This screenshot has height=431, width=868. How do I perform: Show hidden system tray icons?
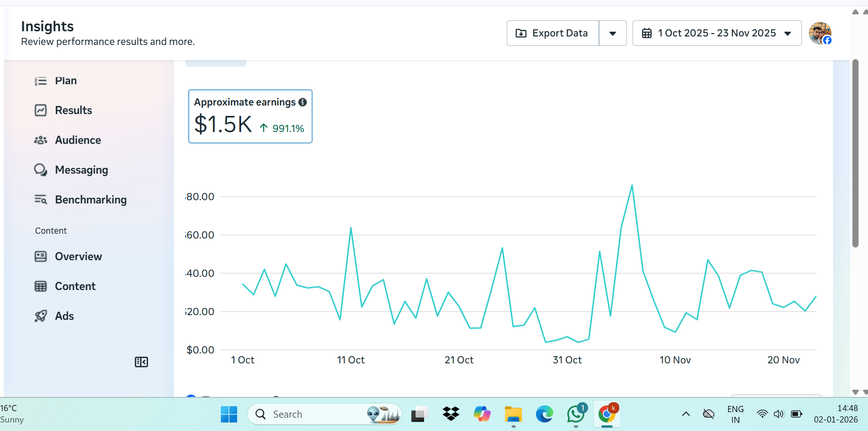[686, 414]
